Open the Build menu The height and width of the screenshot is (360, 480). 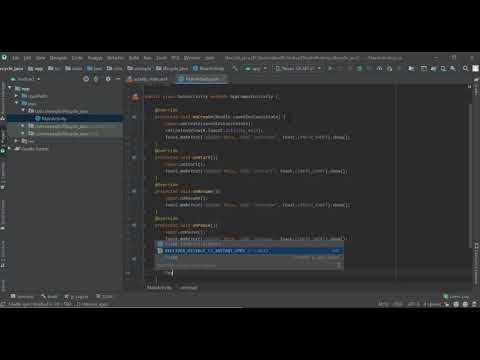(x=134, y=58)
